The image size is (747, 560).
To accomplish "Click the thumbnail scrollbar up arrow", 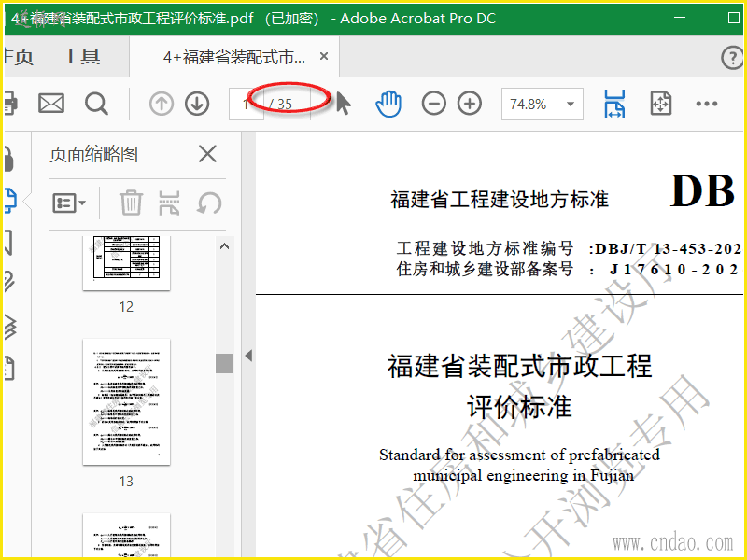I will click(x=224, y=246).
